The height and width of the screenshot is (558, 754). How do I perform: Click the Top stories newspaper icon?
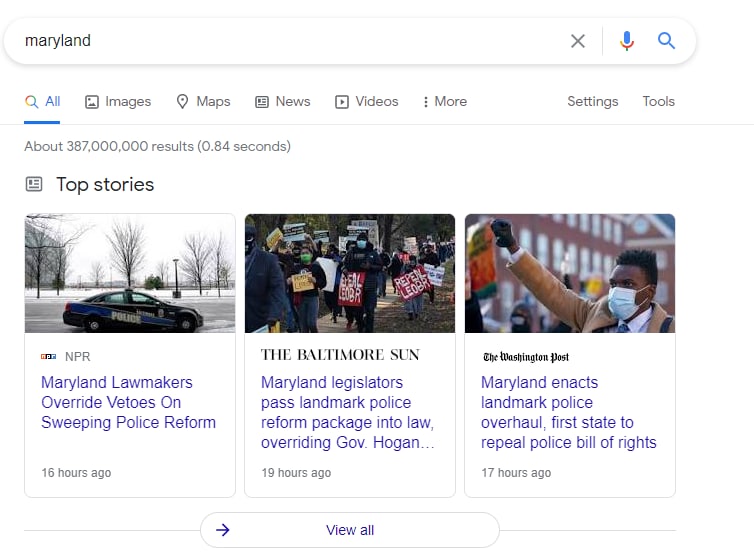[x=34, y=184]
